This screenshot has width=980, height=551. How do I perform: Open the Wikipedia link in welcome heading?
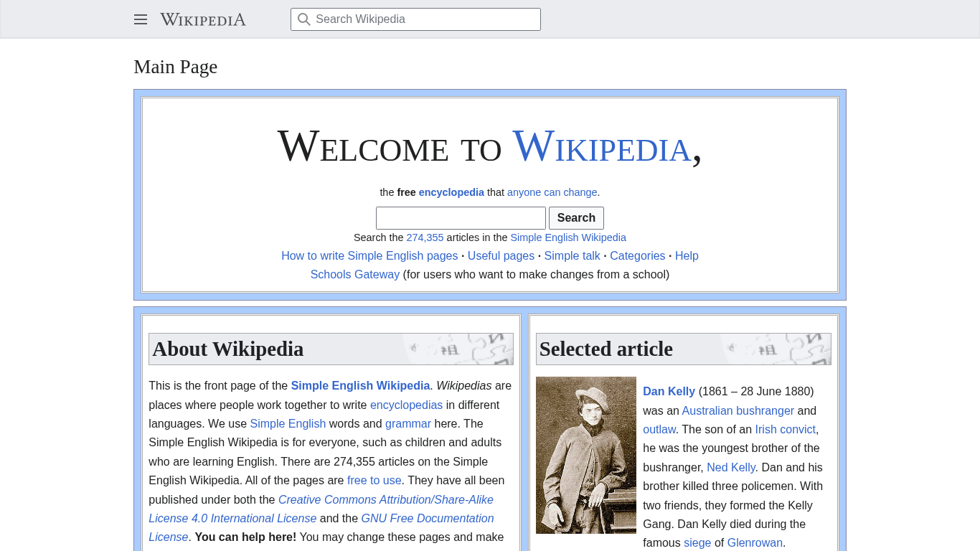click(601, 147)
